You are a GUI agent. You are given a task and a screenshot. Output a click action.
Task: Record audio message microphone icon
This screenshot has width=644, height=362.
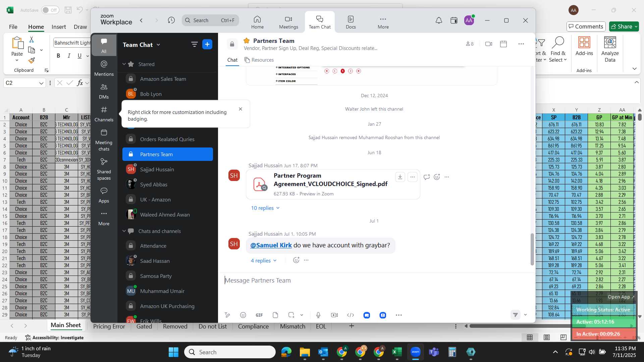(318, 315)
